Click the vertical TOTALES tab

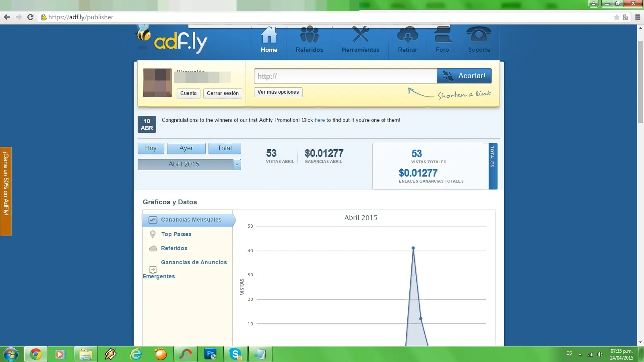(493, 166)
